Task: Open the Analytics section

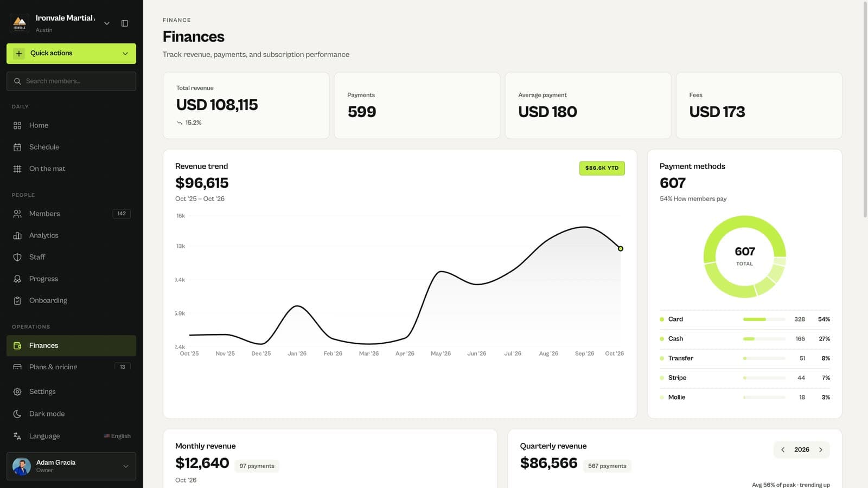Action: (x=71, y=235)
